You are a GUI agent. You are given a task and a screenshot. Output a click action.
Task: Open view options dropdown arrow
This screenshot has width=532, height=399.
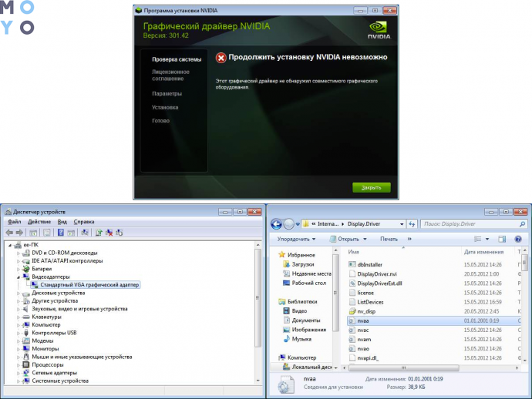click(487, 239)
